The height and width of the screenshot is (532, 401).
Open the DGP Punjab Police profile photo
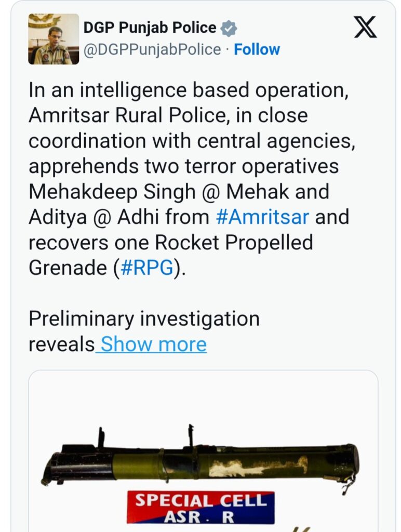[x=54, y=39]
